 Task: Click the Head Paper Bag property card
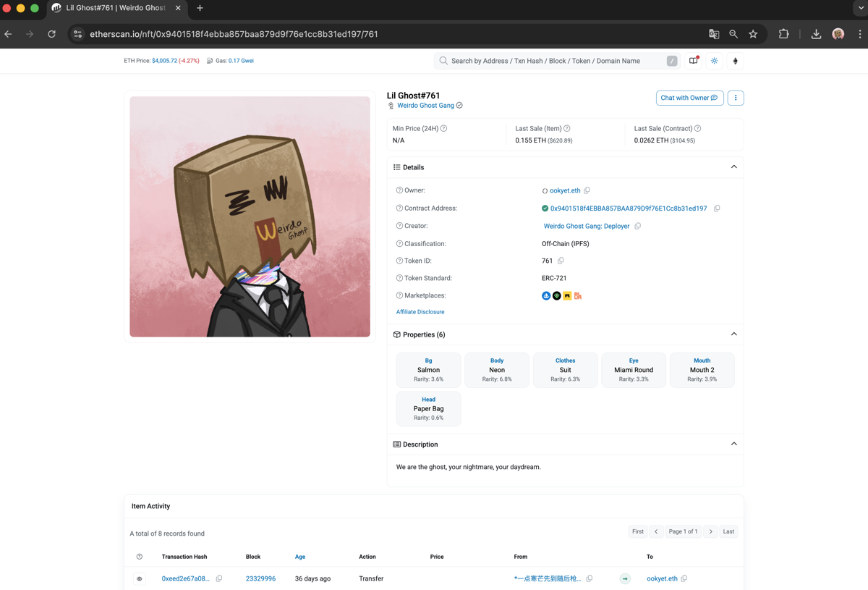[428, 408]
